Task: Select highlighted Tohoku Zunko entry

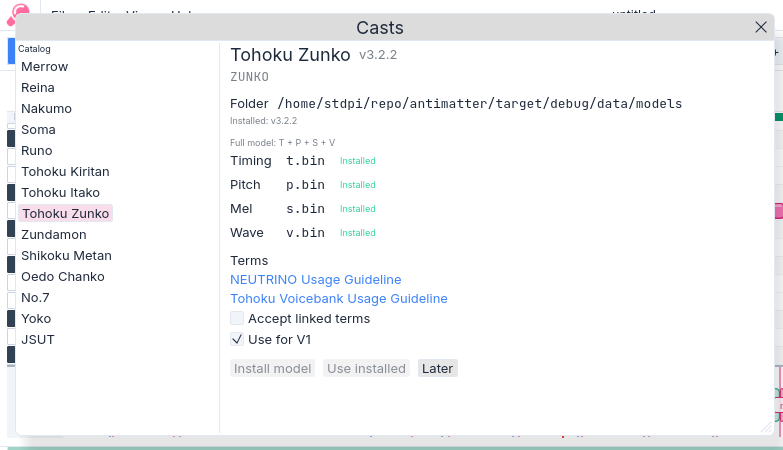Action: [x=65, y=214]
